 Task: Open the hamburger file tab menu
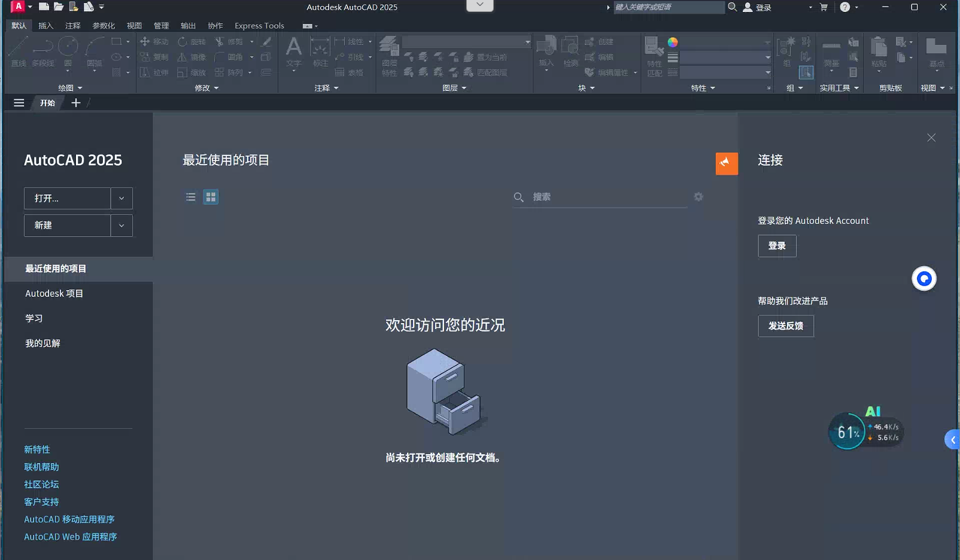coord(19,103)
